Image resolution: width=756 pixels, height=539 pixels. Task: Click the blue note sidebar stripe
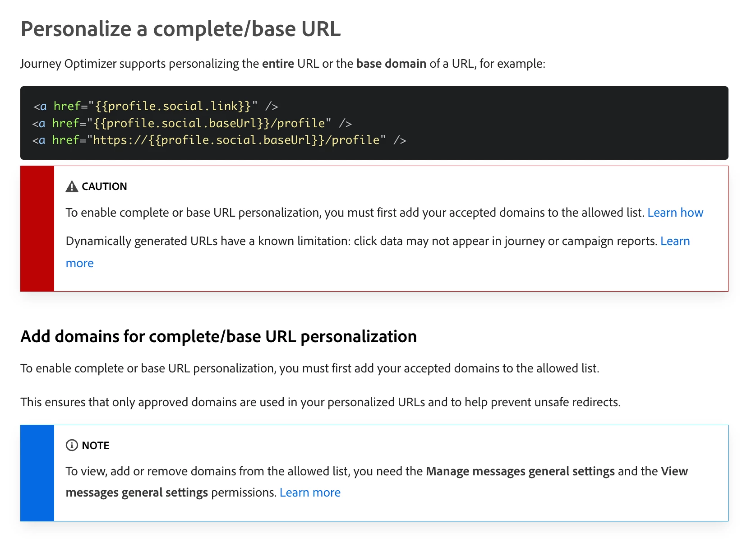tap(37, 473)
